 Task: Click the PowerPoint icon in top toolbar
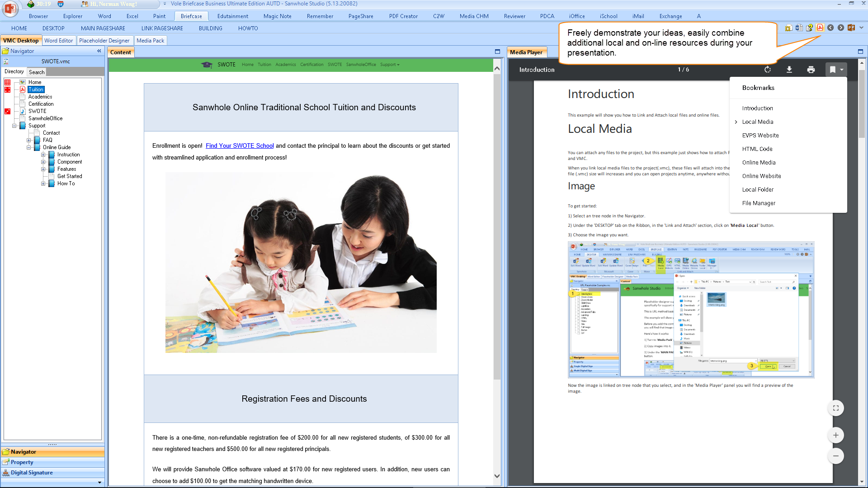coord(851,28)
